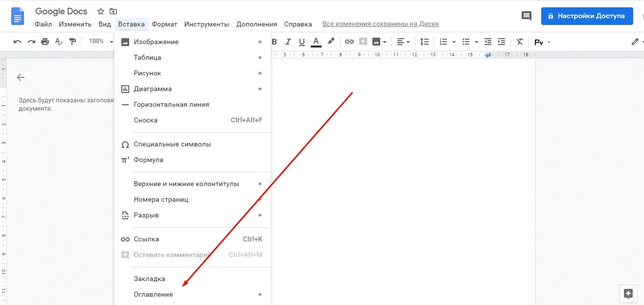Viewport: 644px width, 305px height.
Task: Choose Сноска from the insert menu
Action: point(192,120)
